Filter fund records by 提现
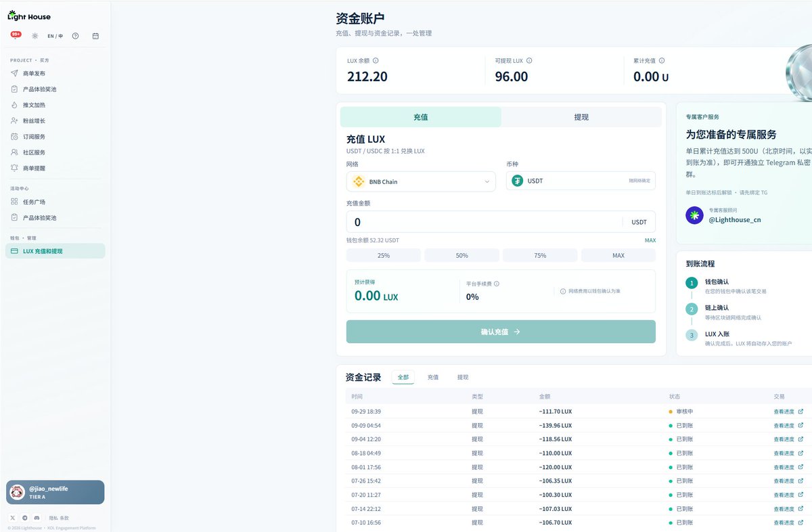The width and height of the screenshot is (812, 532). click(463, 377)
